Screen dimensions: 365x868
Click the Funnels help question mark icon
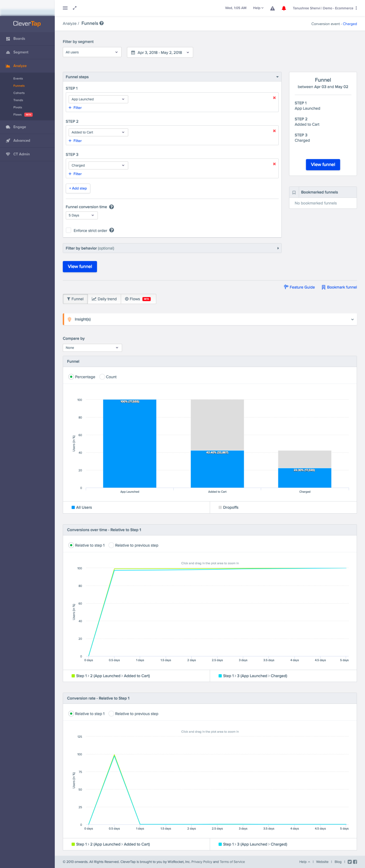[x=102, y=23]
